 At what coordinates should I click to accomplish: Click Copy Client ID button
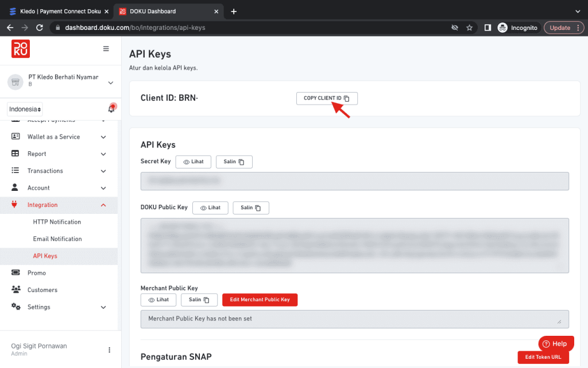pyautogui.click(x=327, y=98)
